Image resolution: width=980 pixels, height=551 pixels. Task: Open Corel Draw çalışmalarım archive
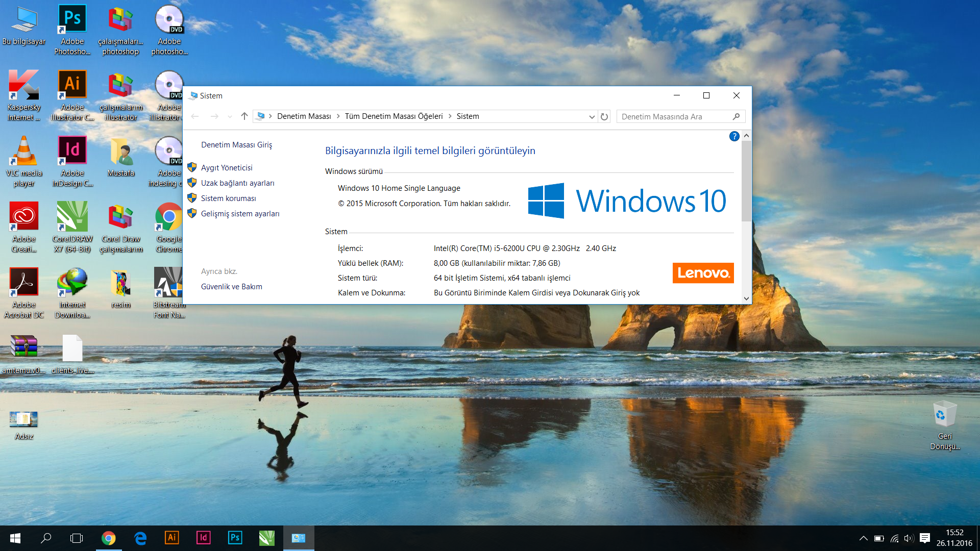(120, 227)
